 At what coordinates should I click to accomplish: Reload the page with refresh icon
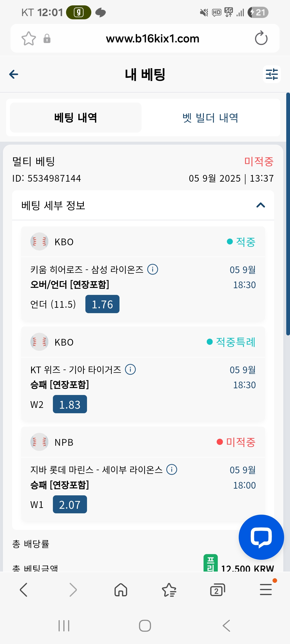[261, 38]
